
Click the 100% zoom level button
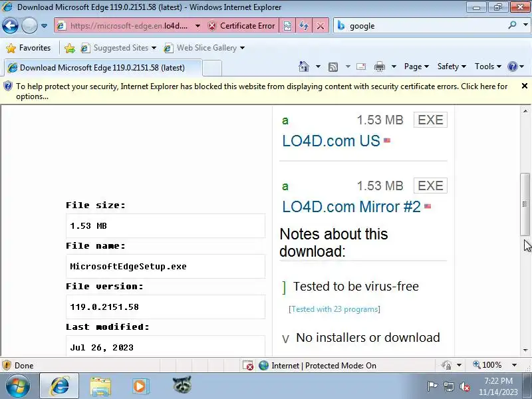coord(487,365)
